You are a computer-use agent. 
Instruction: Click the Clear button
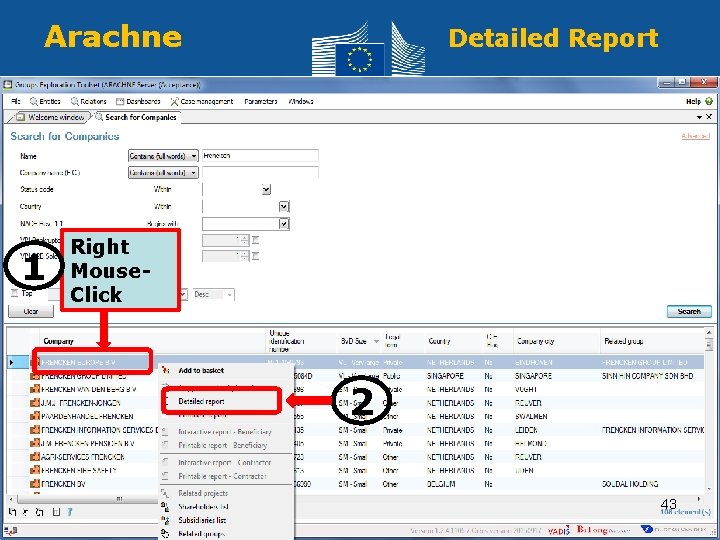click(x=31, y=311)
